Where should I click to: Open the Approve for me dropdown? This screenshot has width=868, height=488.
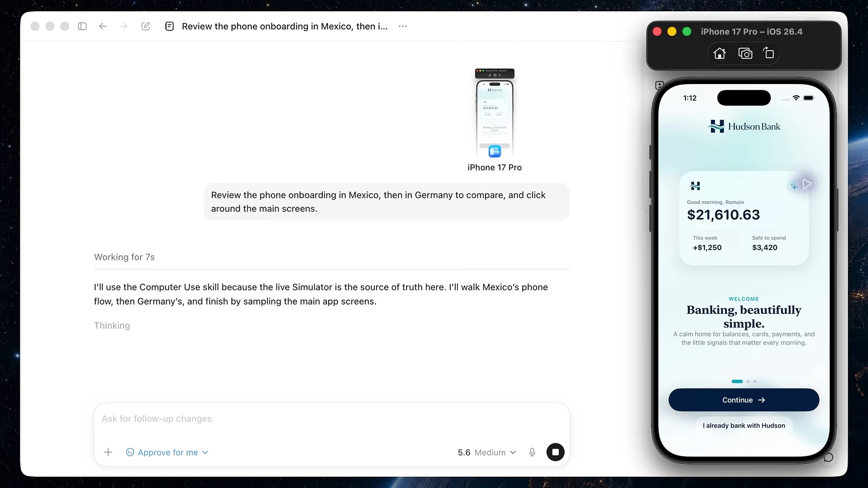tap(167, 452)
